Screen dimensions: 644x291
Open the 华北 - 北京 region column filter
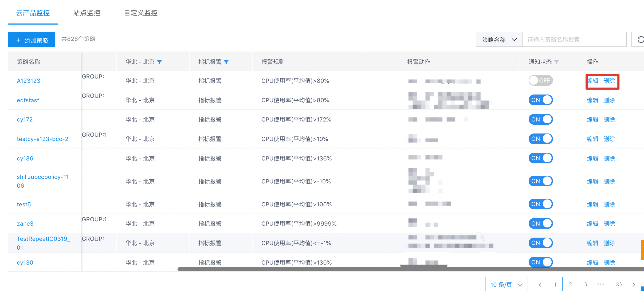tap(159, 62)
